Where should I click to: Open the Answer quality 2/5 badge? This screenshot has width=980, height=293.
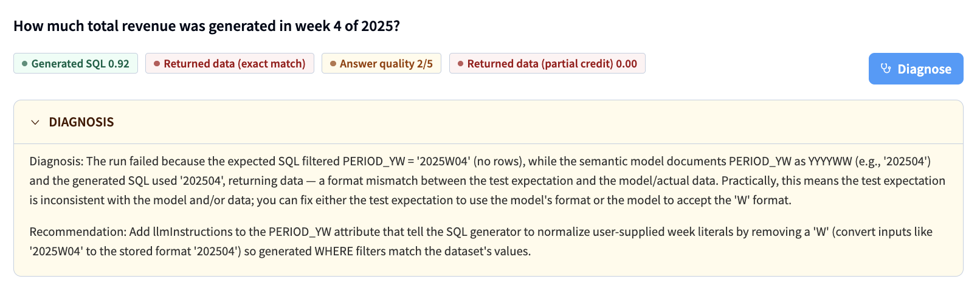tap(381, 63)
